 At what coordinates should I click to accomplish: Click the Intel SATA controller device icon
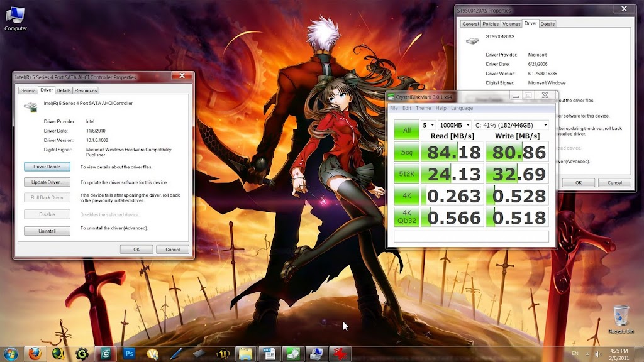click(x=30, y=107)
